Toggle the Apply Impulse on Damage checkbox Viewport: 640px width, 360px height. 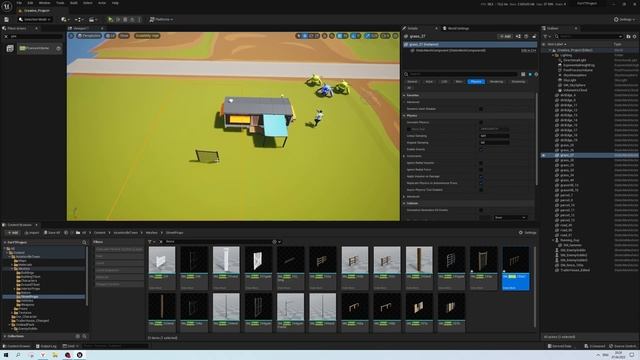[x=481, y=176]
